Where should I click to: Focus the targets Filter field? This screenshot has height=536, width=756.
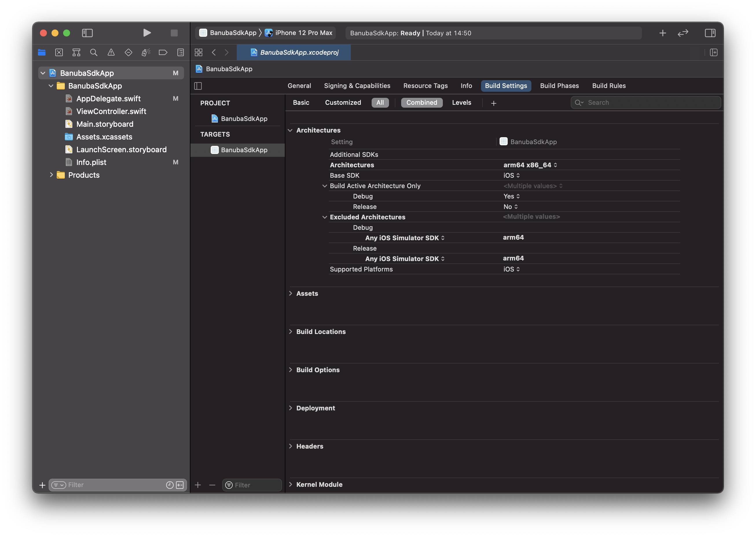pyautogui.click(x=252, y=485)
